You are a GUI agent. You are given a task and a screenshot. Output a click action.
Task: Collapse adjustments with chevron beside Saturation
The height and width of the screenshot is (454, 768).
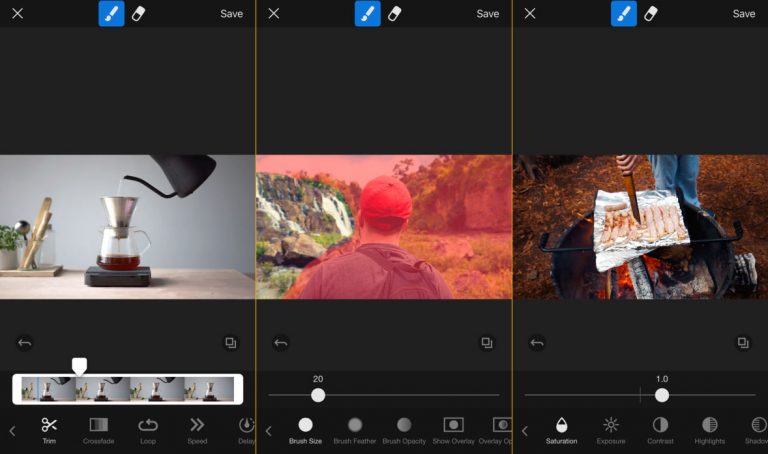525,431
